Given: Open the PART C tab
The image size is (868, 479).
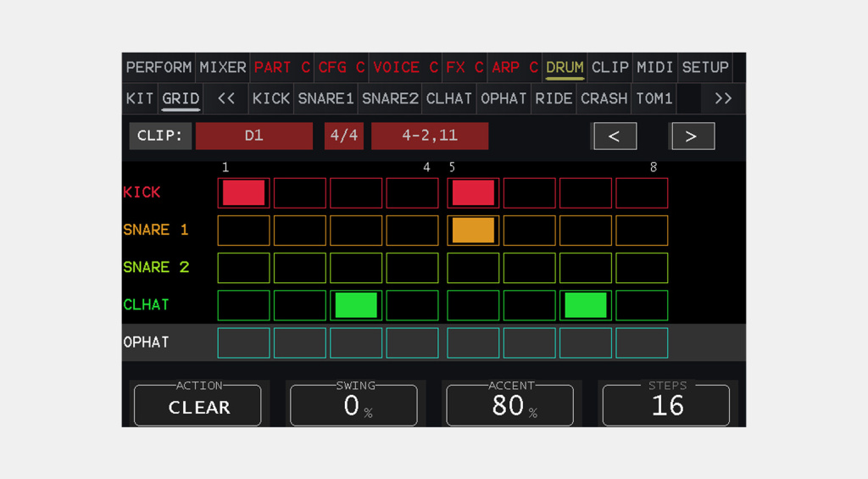Looking at the screenshot, I should point(281,68).
